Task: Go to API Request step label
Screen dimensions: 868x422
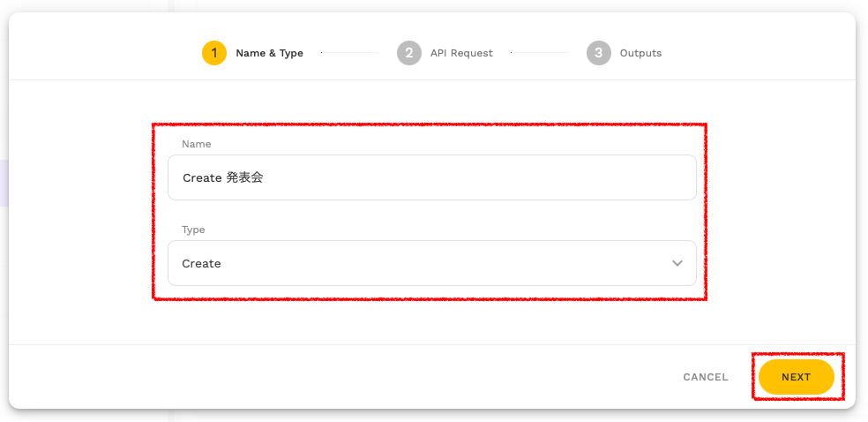Action: (x=461, y=53)
